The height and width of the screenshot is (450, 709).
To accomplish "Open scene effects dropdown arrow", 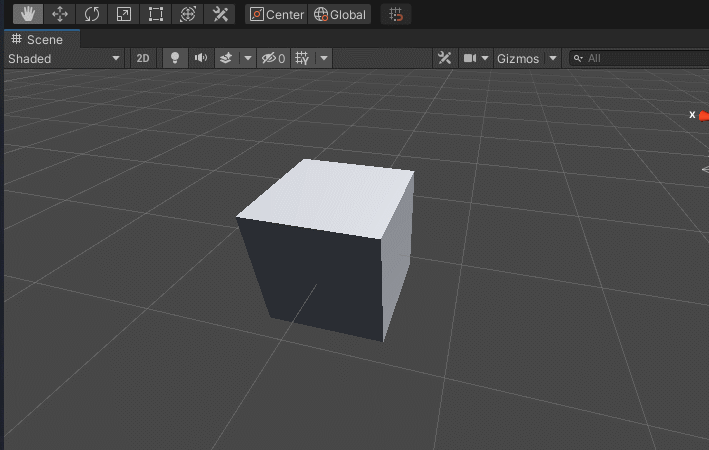I will 247,58.
